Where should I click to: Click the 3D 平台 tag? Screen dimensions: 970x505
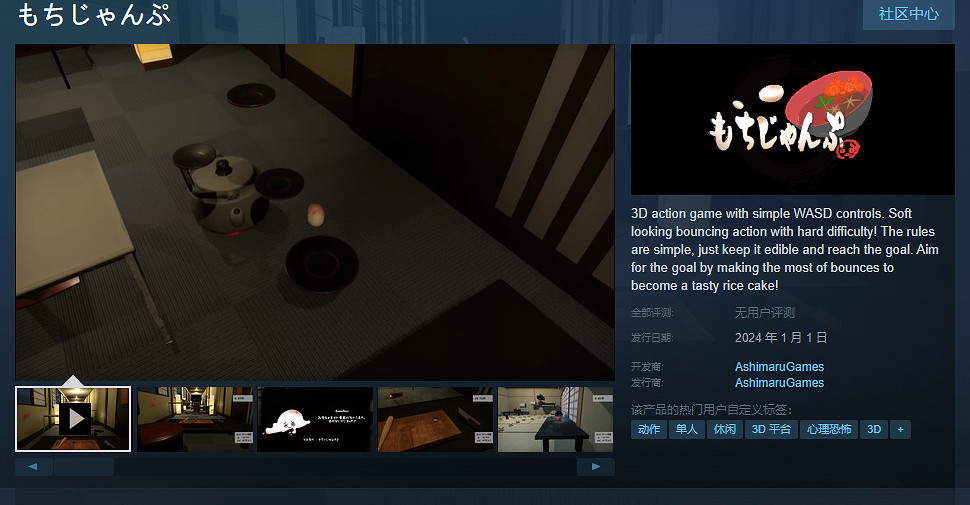pyautogui.click(x=771, y=429)
